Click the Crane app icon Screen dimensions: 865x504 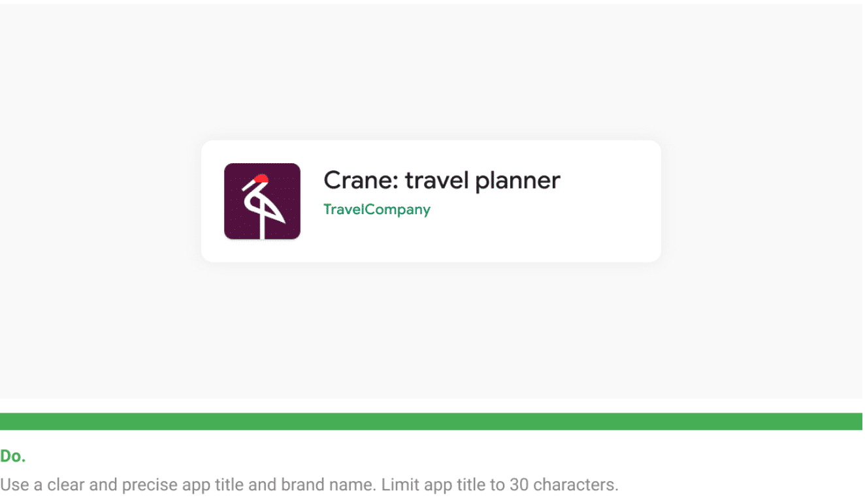coord(262,201)
